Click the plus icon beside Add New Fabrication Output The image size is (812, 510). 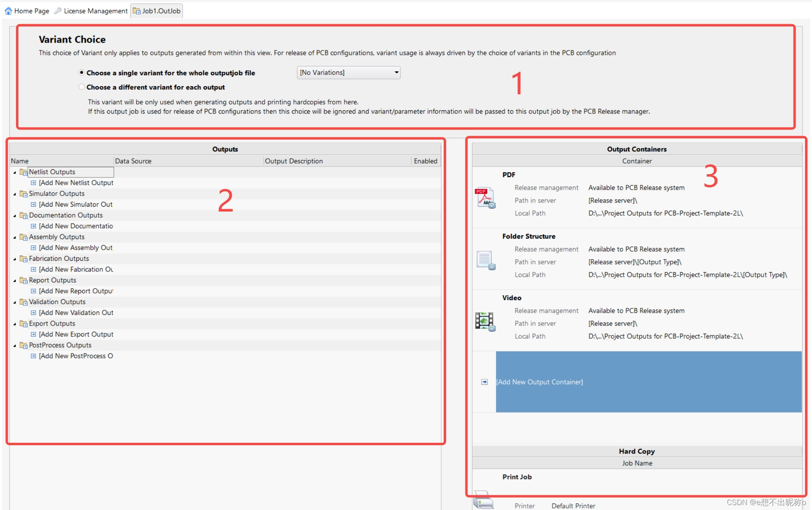point(34,269)
